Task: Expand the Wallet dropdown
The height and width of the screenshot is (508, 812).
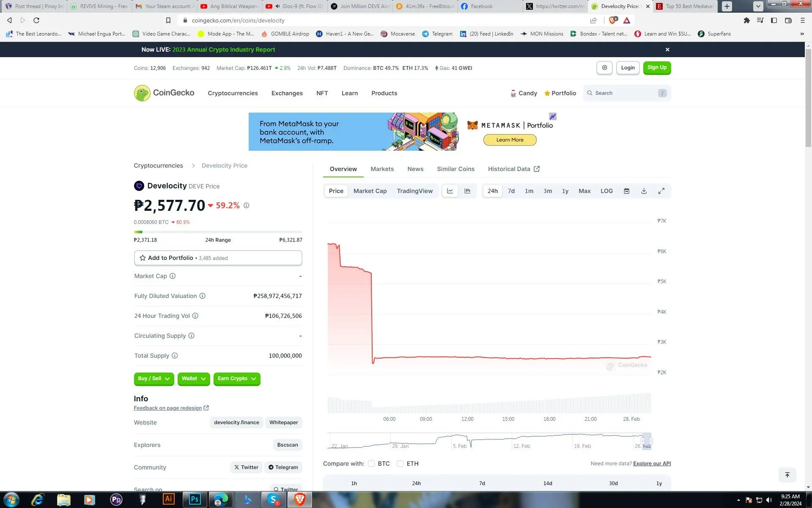Action: [194, 378]
